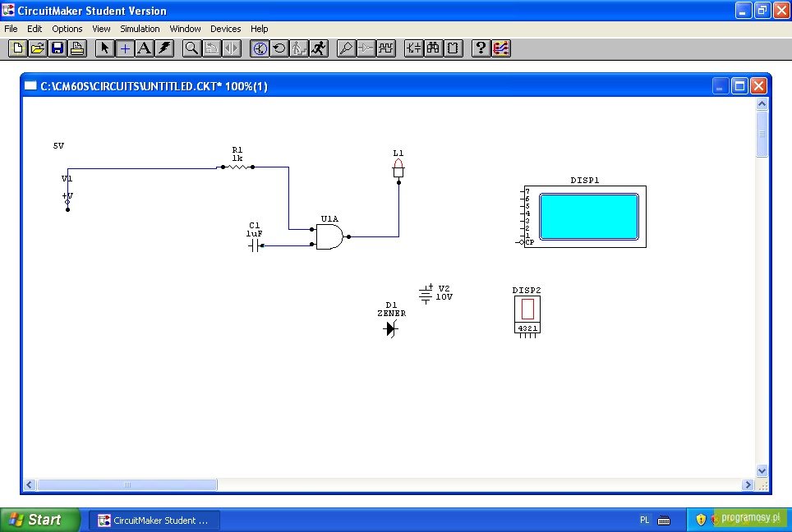
Task: Save the circuit with the floppy disk icon
Action: pos(58,48)
